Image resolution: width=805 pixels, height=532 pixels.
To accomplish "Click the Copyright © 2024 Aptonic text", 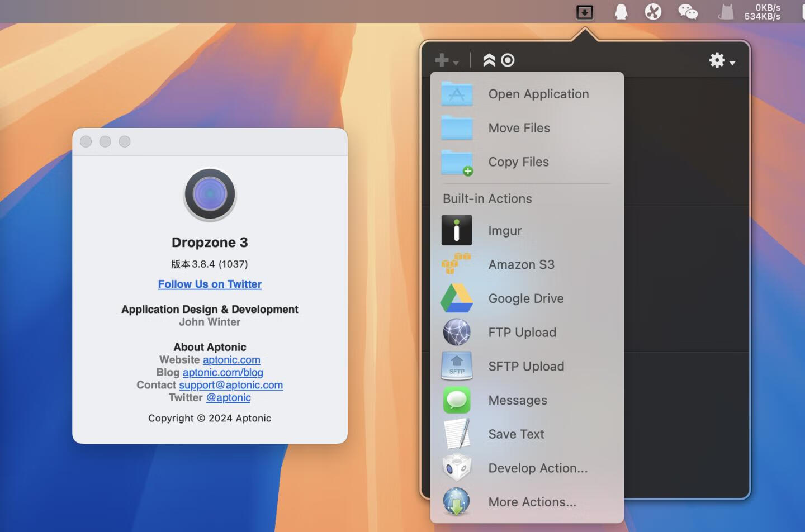I will tap(210, 418).
